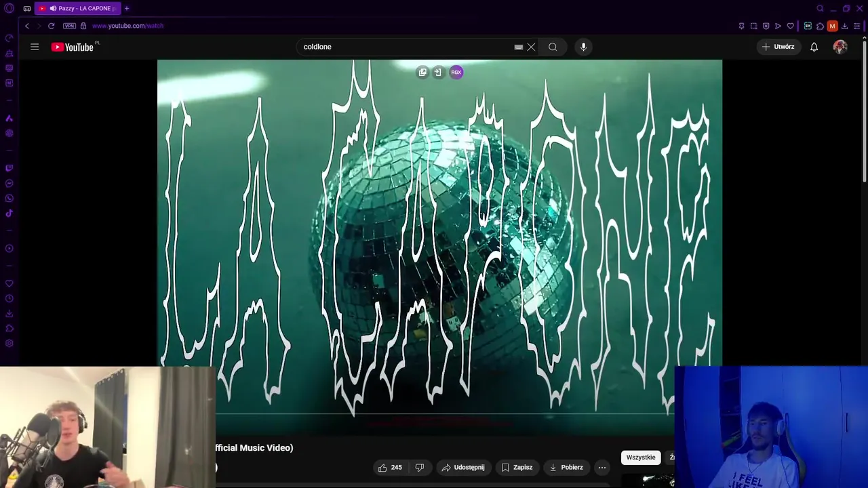This screenshot has height=488, width=868.
Task: Open the sidebar player icon
Action: point(9,249)
